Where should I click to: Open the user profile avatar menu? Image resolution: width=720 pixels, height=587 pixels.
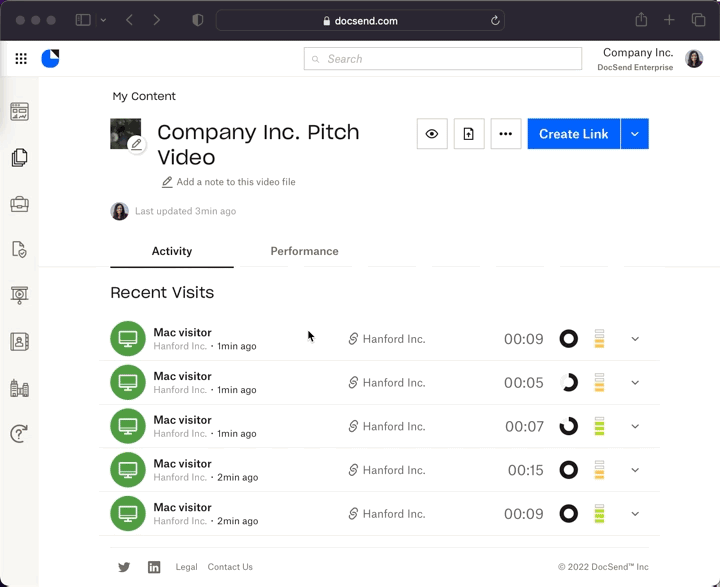click(694, 59)
